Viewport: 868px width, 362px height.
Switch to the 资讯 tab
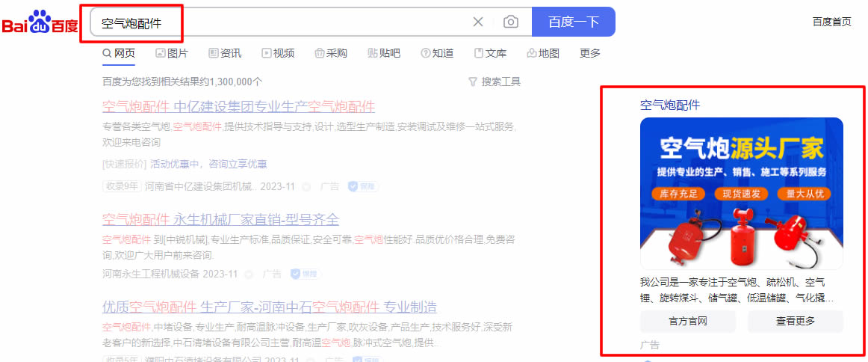click(225, 53)
